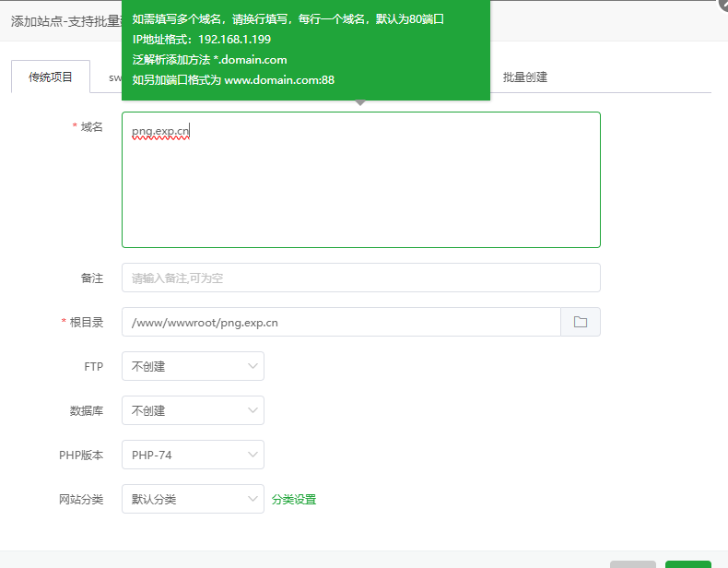Select the partially hidden tab starting with "sw"
The width and height of the screenshot is (728, 568).
click(x=115, y=77)
